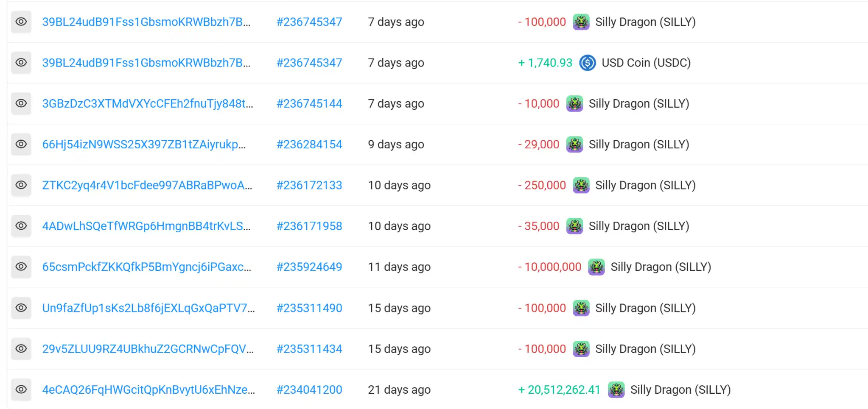
Task: Click the eye icon for the 4eCAQ26FqH transaction
Action: (x=21, y=390)
